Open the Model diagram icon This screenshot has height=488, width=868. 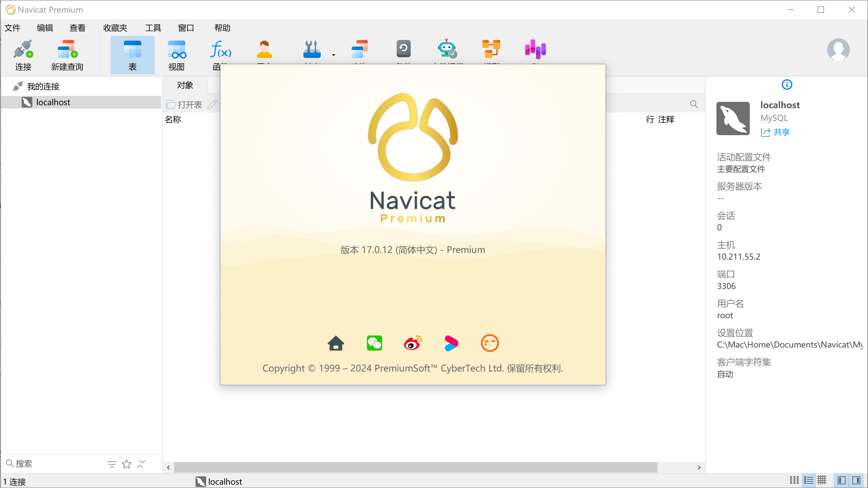[491, 50]
